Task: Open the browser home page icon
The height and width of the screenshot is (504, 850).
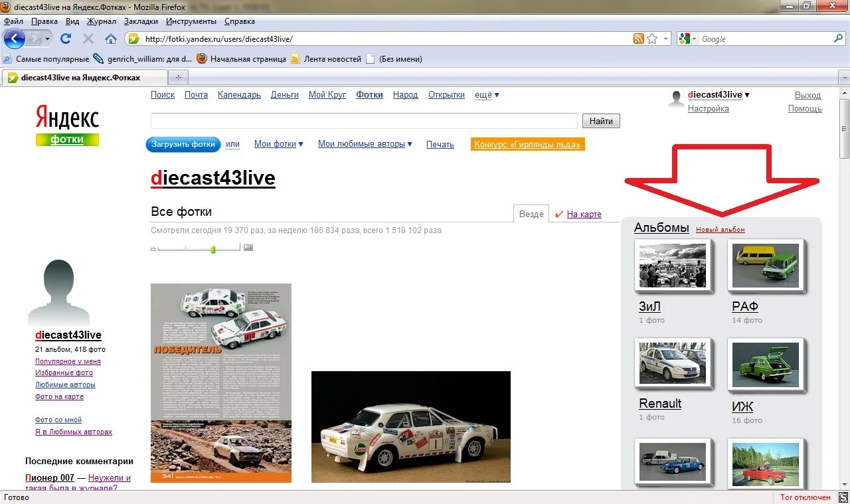Action: 111,39
